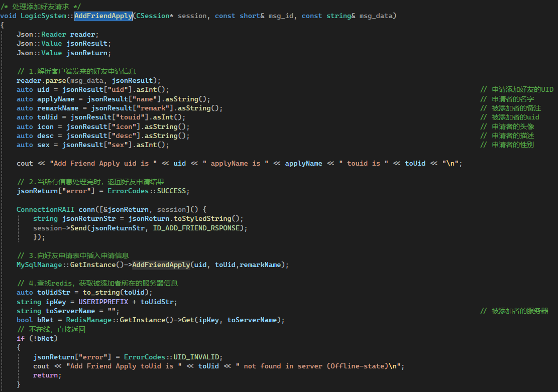Click toServerName in its string declaration
The height and width of the screenshot is (392, 558).
click(x=70, y=311)
